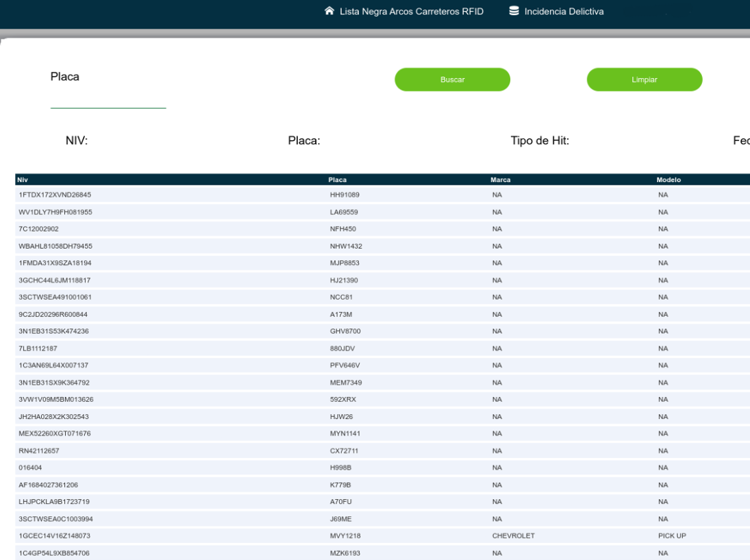The height and width of the screenshot is (560, 750).
Task: Select plate PFV646V
Action: pyautogui.click(x=345, y=366)
